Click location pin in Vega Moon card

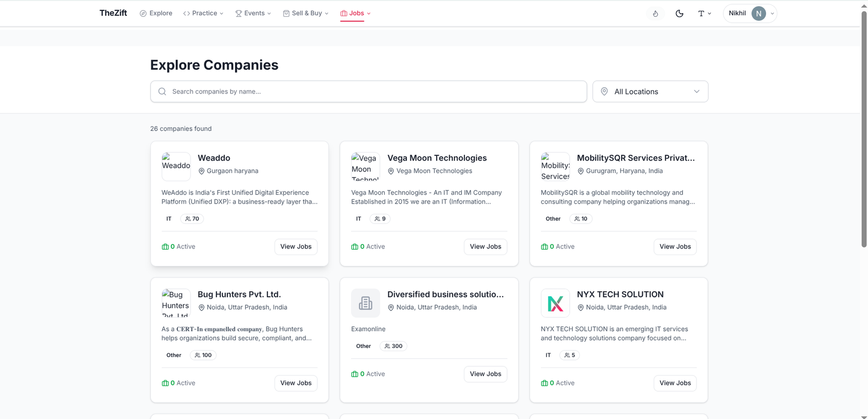391,171
